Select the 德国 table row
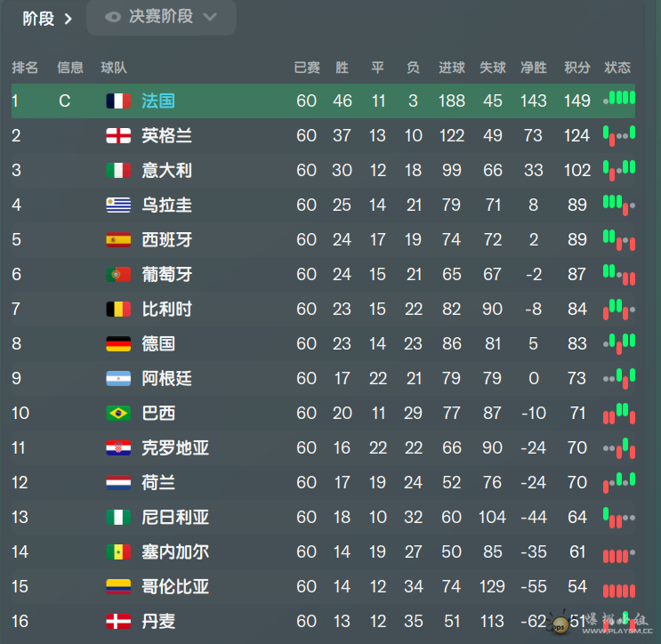Viewport: 661px width, 644px height. point(323,343)
